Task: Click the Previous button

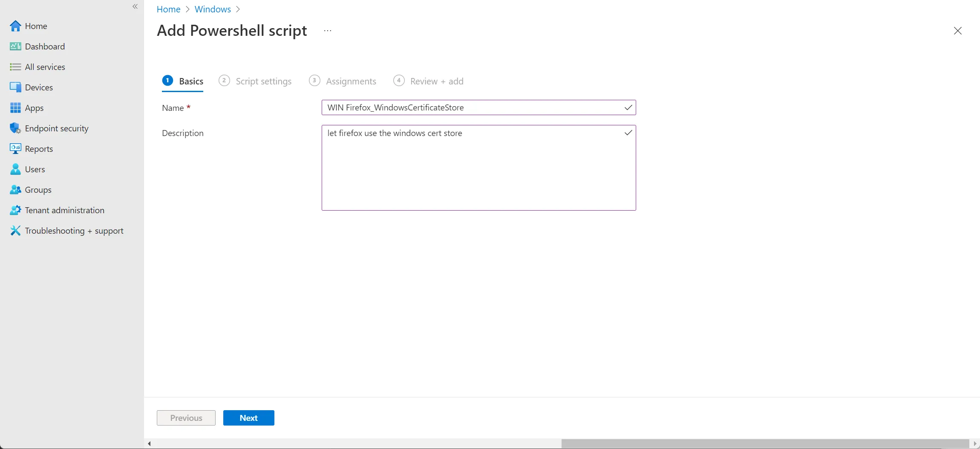Action: [x=186, y=418]
